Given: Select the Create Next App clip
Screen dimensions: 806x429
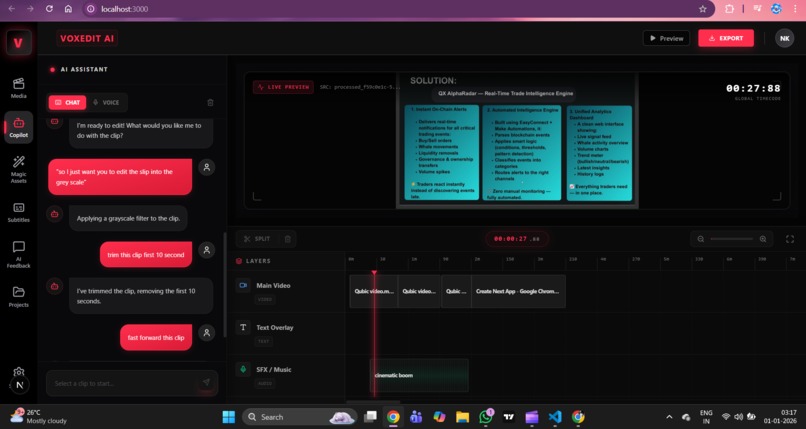Looking at the screenshot, I should pyautogui.click(x=518, y=291).
